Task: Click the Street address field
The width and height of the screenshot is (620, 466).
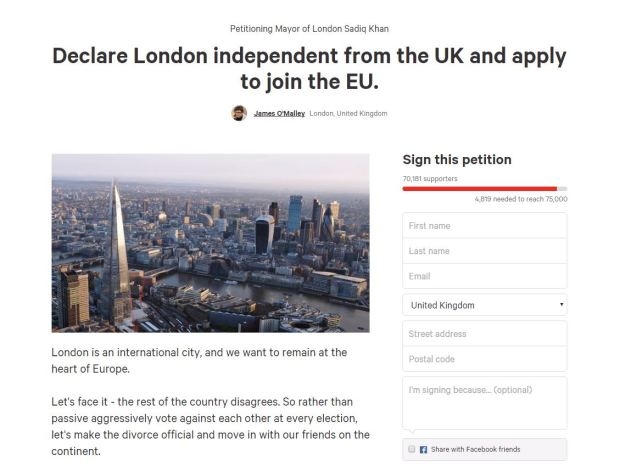Action: click(x=484, y=334)
